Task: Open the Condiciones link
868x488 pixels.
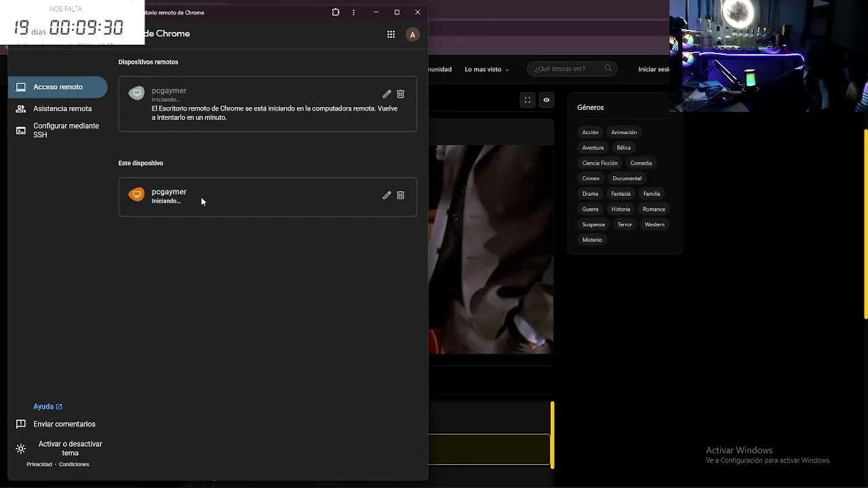Action: coord(74,464)
